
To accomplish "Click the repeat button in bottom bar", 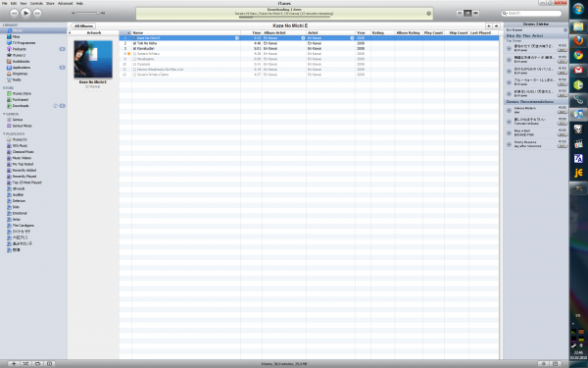I will tap(37, 363).
